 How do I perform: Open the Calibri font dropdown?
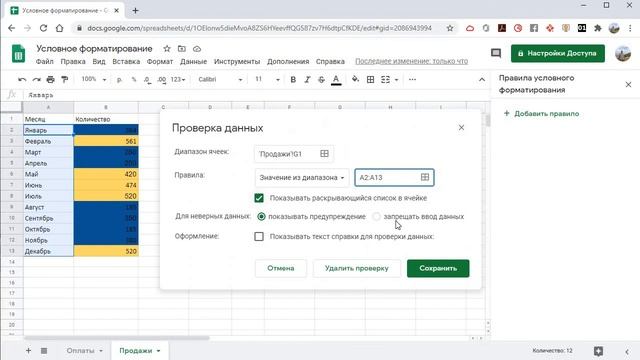(220, 80)
